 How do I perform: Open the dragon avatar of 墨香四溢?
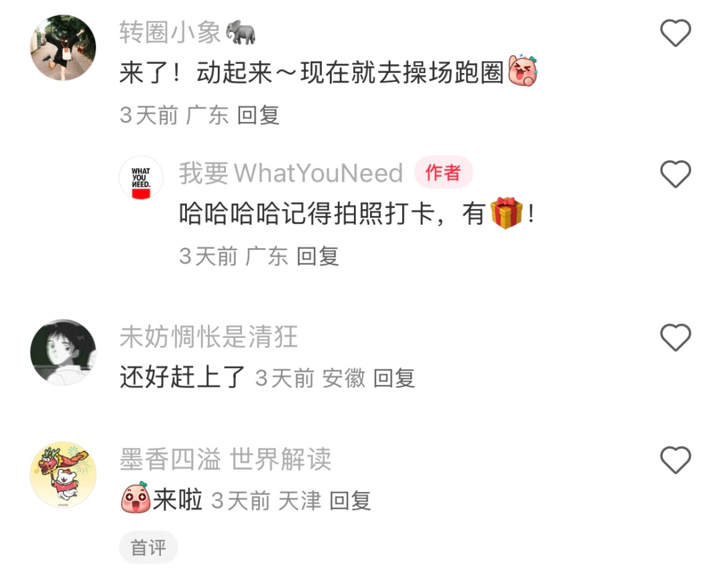click(63, 475)
